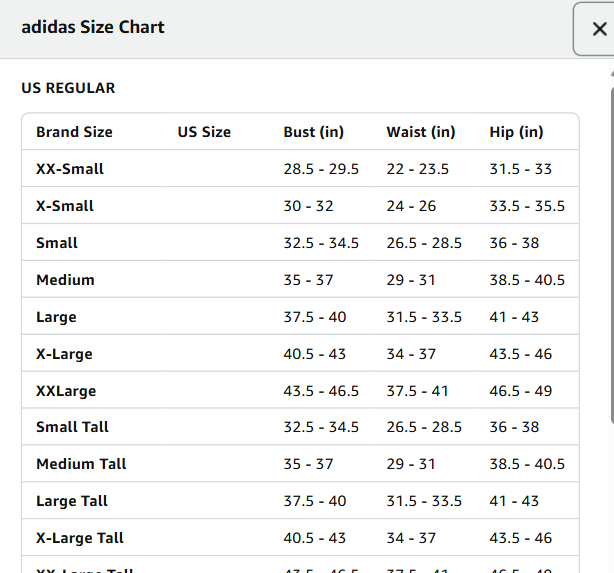
Task: Click the 'X-Large' brand size cell
Action: 64,354
